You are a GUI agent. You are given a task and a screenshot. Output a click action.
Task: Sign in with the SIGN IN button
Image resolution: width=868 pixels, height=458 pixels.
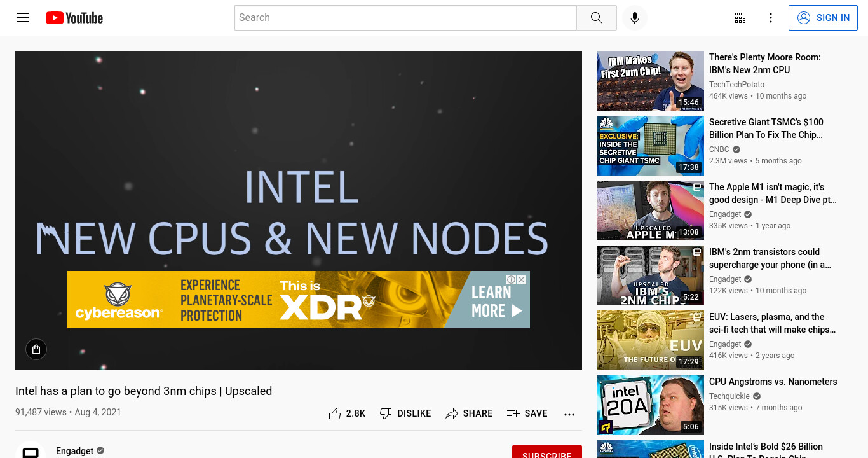(823, 18)
